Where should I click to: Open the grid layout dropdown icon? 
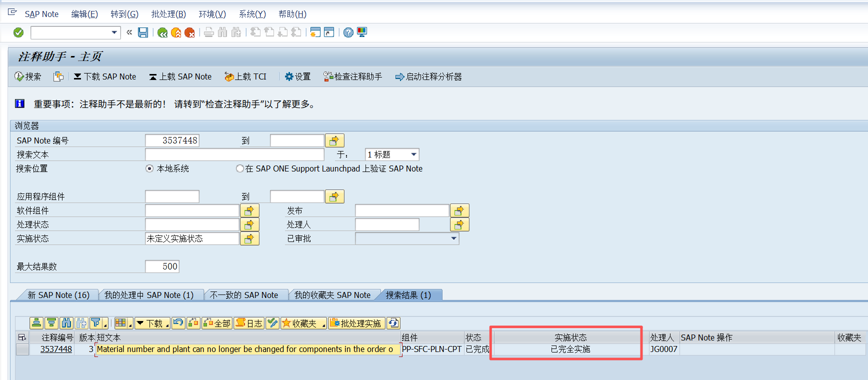(x=123, y=323)
